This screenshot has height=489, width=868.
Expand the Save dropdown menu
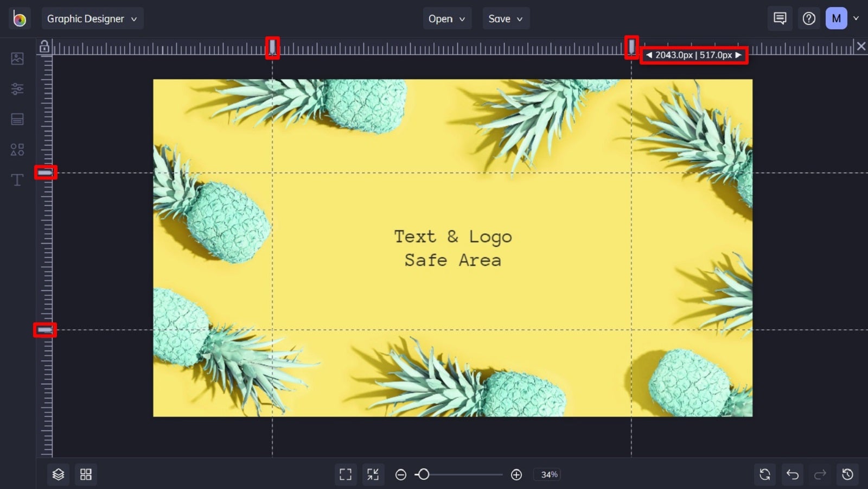click(x=506, y=18)
